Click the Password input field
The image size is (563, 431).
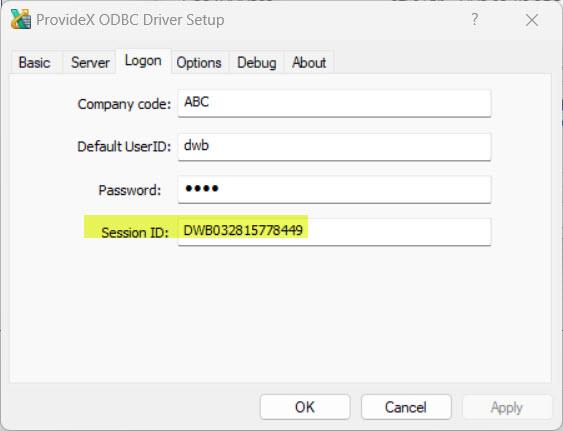point(334,189)
